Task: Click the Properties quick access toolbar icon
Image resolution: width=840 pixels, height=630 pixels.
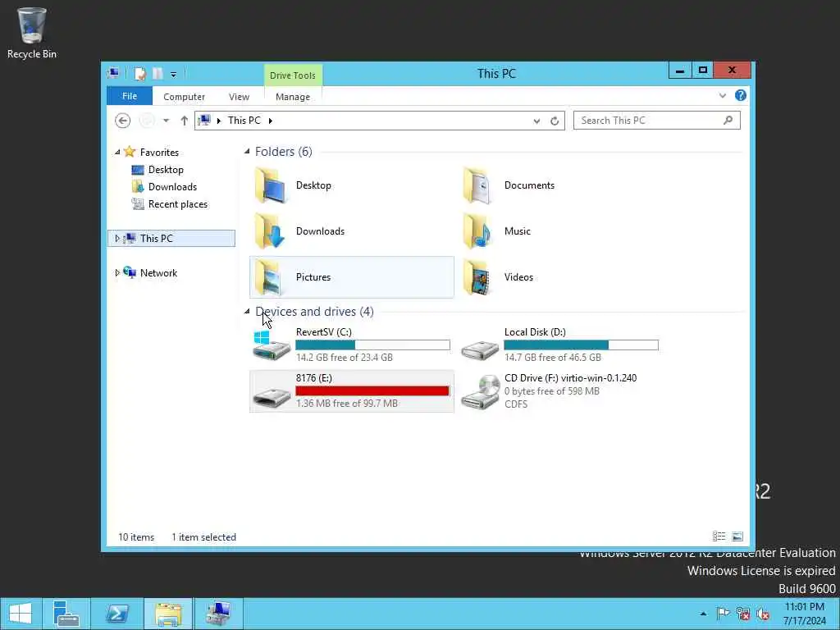Action: coord(140,73)
